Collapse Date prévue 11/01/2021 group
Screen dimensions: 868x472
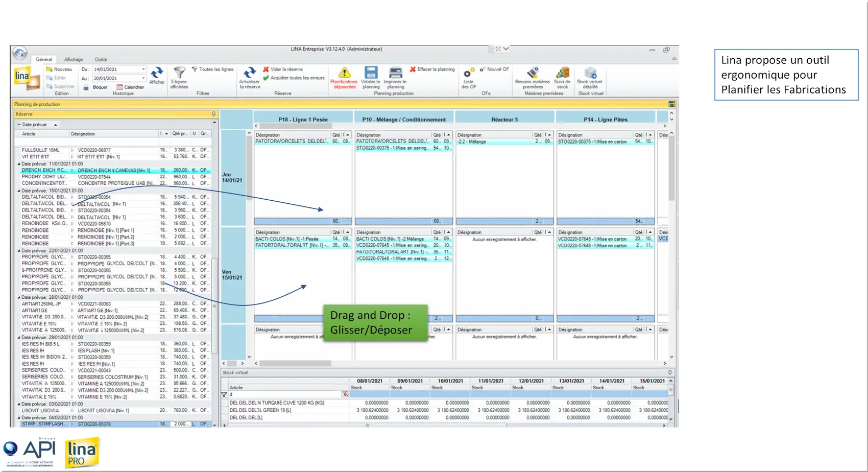19,164
